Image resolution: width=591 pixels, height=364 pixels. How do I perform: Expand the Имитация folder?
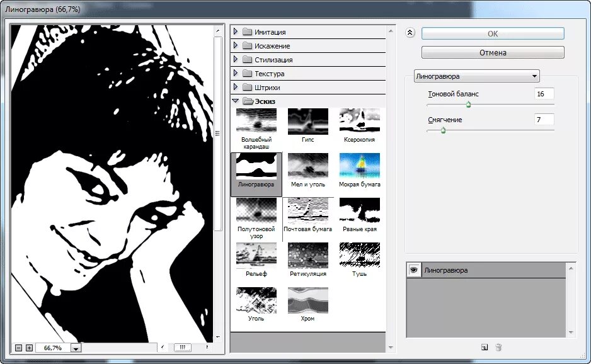tap(236, 31)
